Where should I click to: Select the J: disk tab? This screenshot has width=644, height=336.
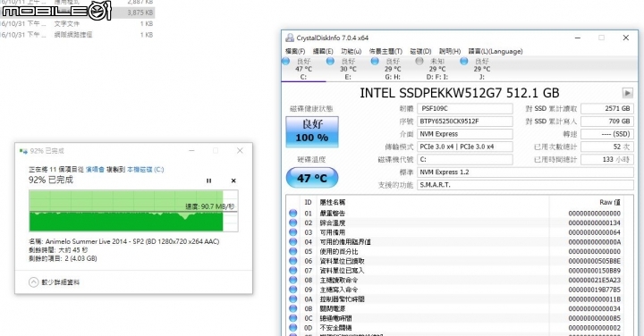pyautogui.click(x=481, y=69)
